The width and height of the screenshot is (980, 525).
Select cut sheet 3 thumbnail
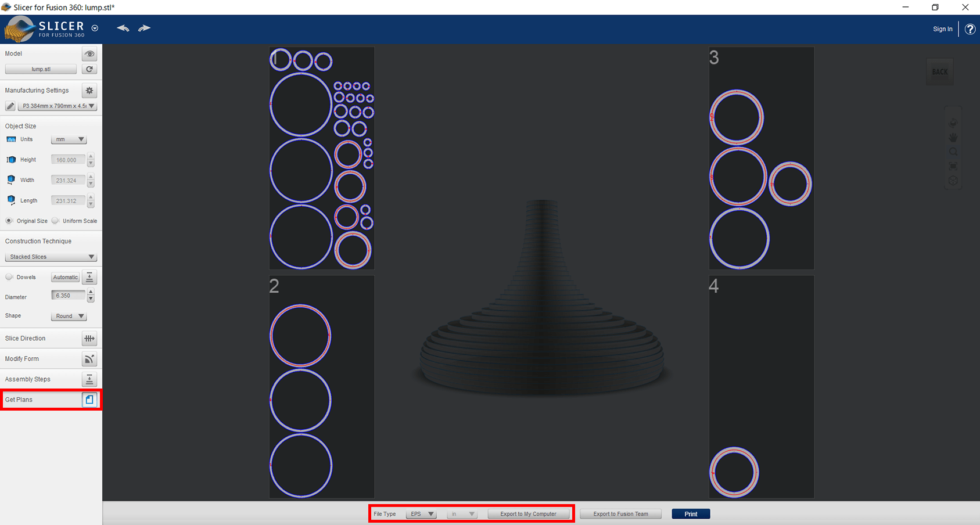pyautogui.click(x=762, y=158)
